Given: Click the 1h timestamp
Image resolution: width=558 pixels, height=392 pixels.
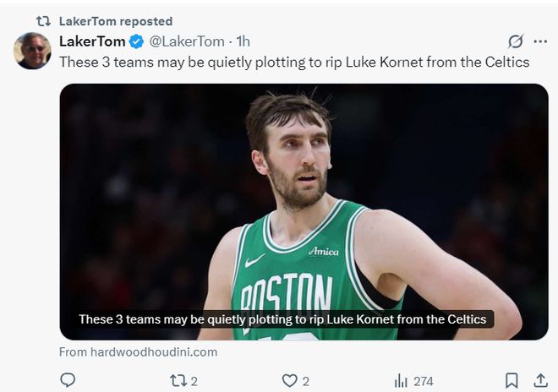Looking at the screenshot, I should [243, 41].
